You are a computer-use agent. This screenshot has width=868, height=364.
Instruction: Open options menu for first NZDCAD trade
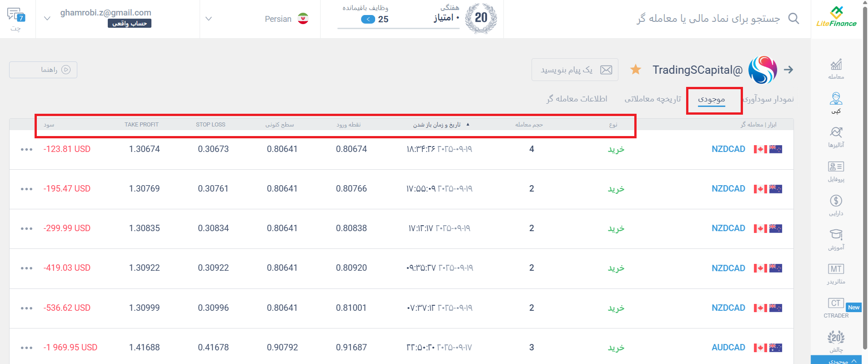pyautogui.click(x=26, y=149)
